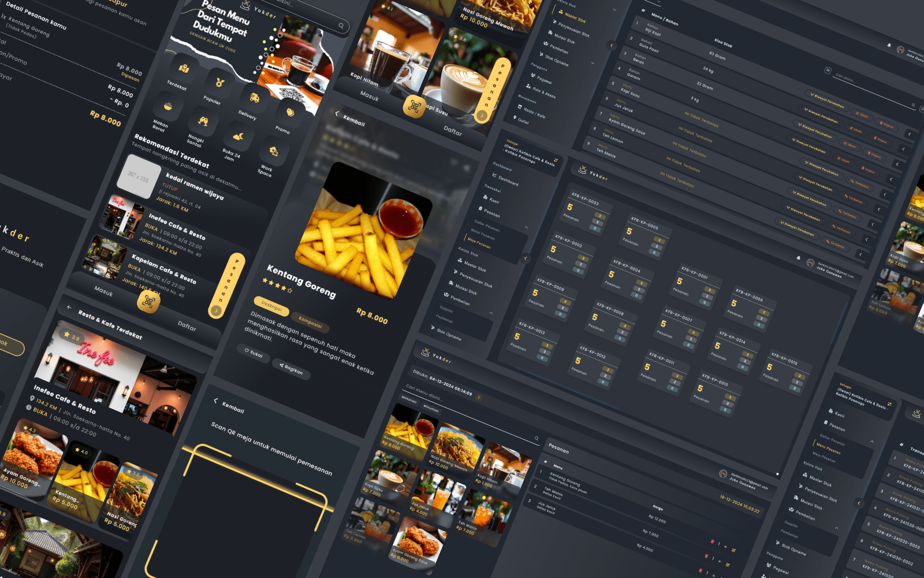Click the outlet switch icon beside Kofibin Cafe & Resto

[x=556, y=160]
